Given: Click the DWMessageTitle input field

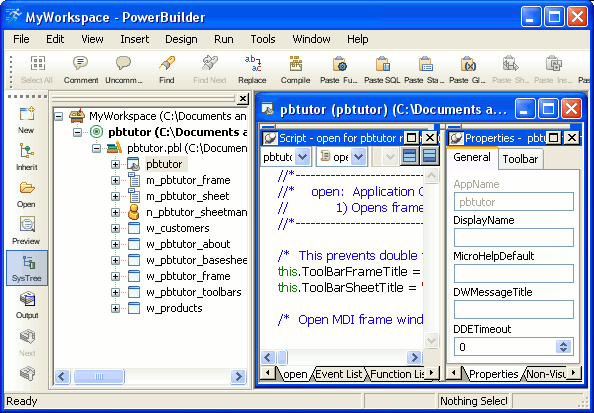Looking at the screenshot, I should click(514, 310).
